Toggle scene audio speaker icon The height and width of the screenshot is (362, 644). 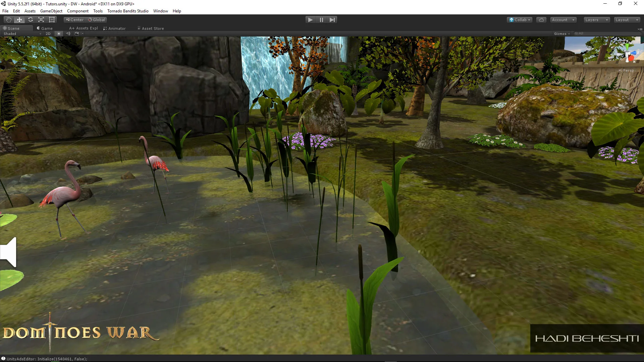pos(68,34)
